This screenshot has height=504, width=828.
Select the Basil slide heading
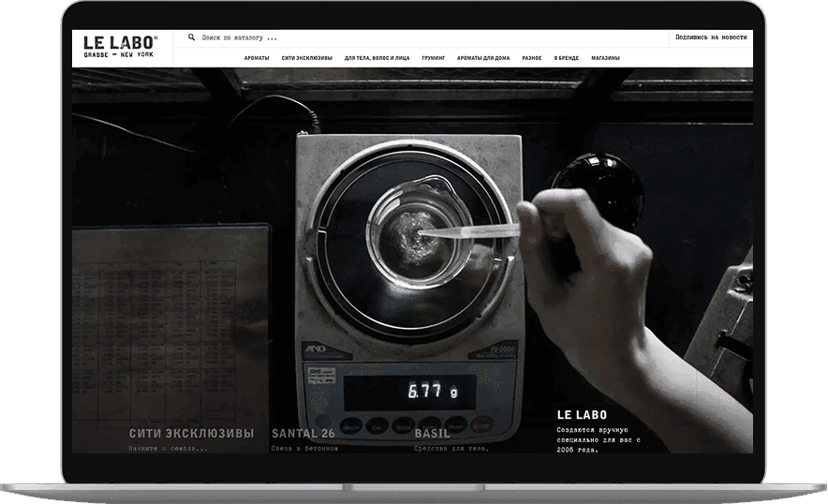[432, 433]
